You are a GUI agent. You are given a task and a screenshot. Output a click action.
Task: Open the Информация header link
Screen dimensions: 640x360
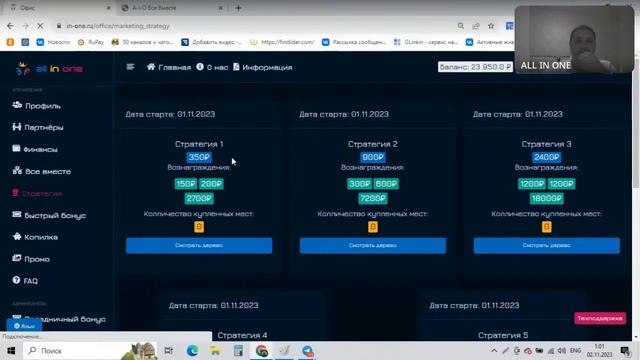(x=262, y=67)
